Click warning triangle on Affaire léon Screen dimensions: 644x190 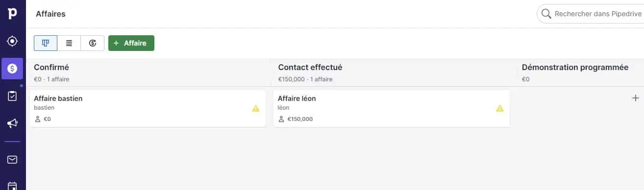point(500,108)
